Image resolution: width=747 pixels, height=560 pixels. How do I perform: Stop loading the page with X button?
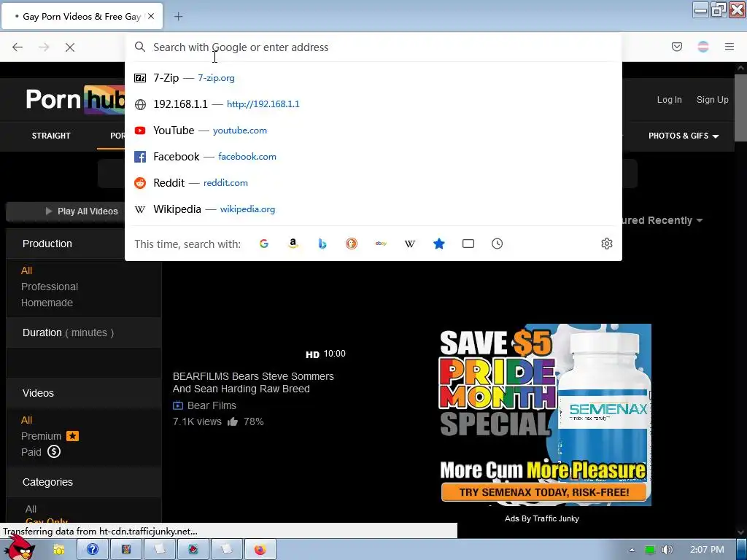point(69,47)
